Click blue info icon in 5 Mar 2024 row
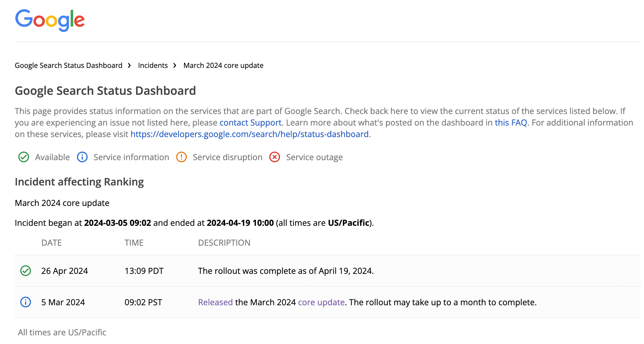The height and width of the screenshot is (344, 644). pyautogui.click(x=26, y=302)
